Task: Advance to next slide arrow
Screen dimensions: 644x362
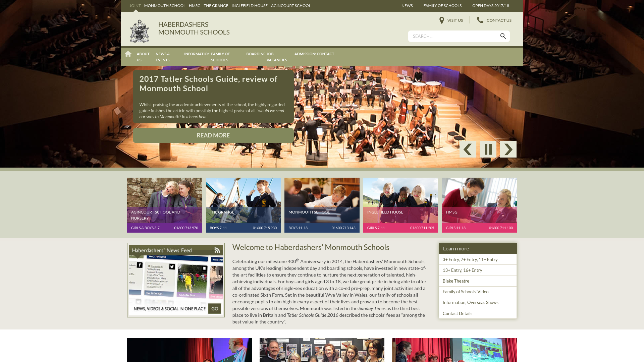Action: [508, 149]
